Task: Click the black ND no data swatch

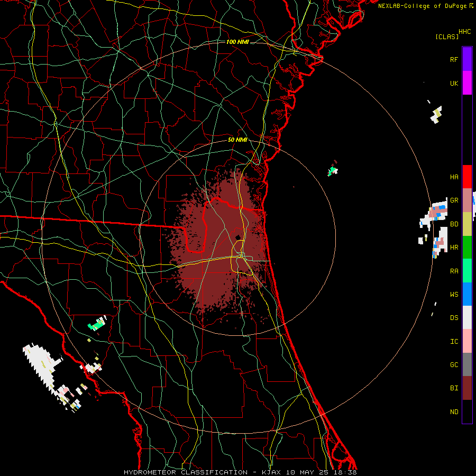Action: pos(467,411)
